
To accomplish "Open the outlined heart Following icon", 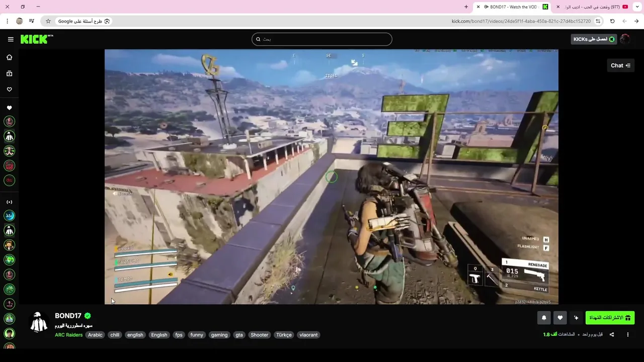I will (9, 89).
